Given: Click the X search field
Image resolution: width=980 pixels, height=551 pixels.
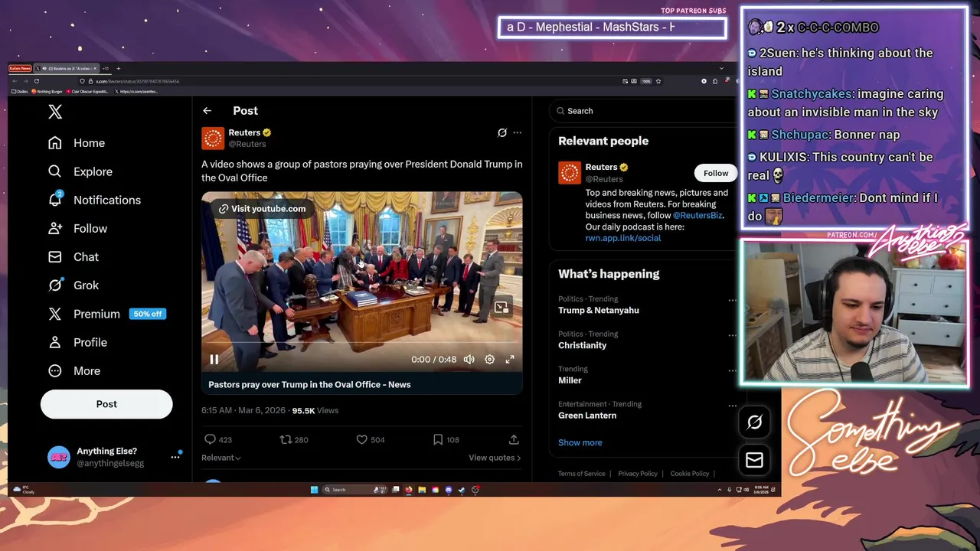Looking at the screenshot, I should pos(643,111).
